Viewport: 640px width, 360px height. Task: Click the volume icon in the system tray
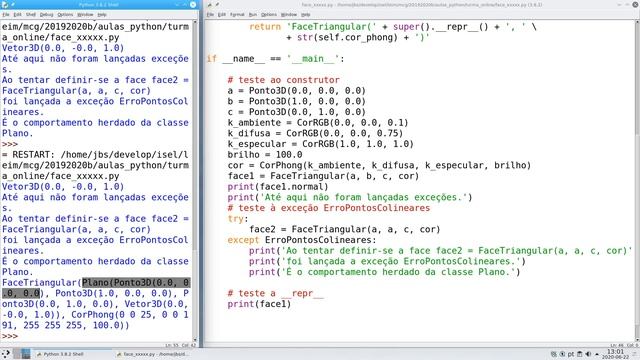tap(588, 354)
